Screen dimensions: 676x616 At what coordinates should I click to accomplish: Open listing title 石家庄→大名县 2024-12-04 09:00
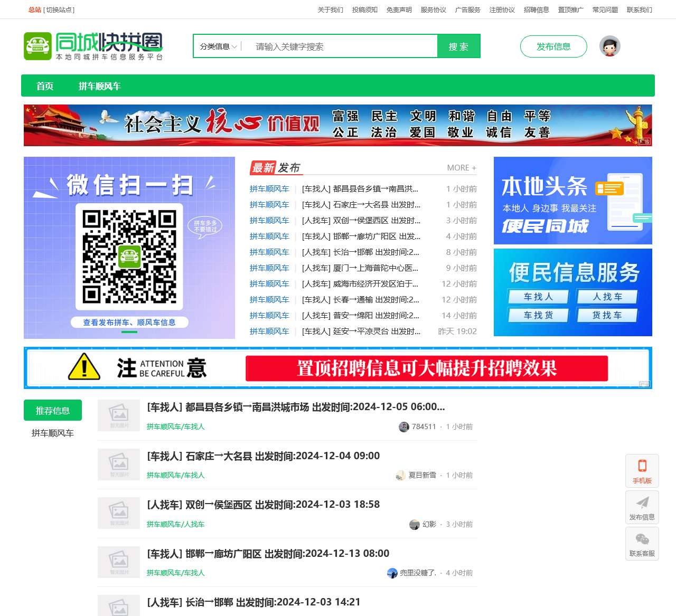tap(264, 456)
